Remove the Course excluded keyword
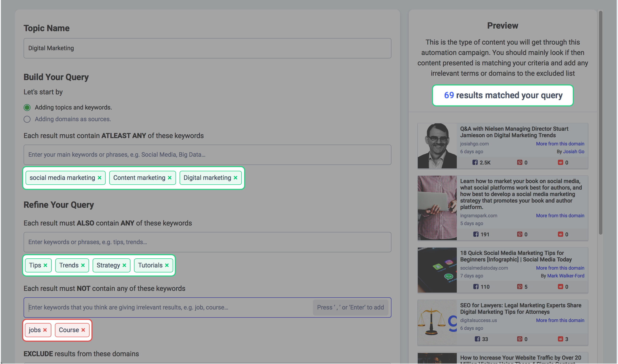 (83, 330)
